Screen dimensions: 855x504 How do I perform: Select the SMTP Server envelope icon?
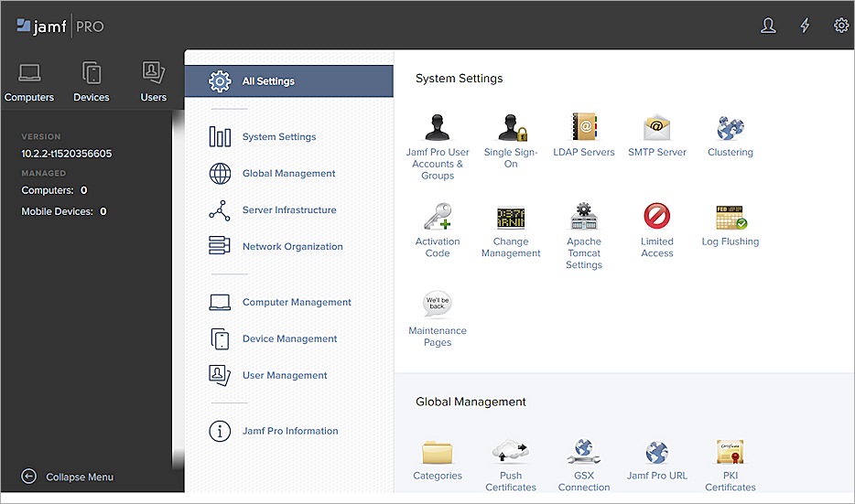(657, 128)
